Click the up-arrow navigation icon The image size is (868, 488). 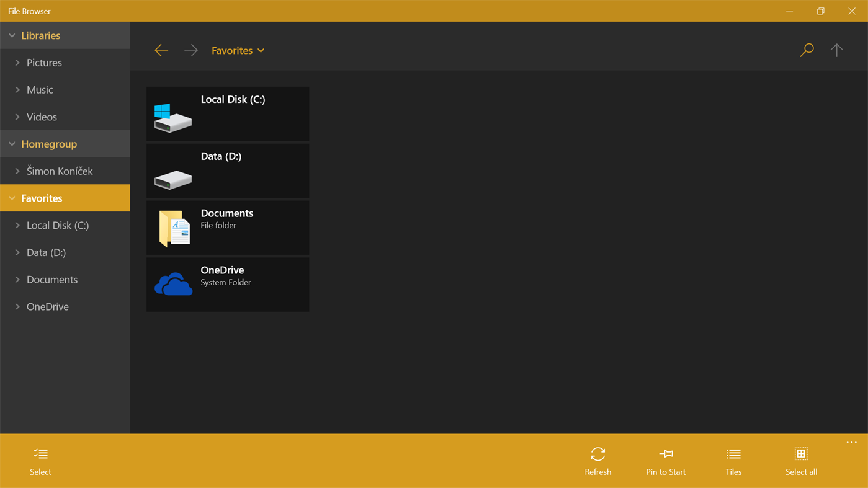tap(836, 50)
